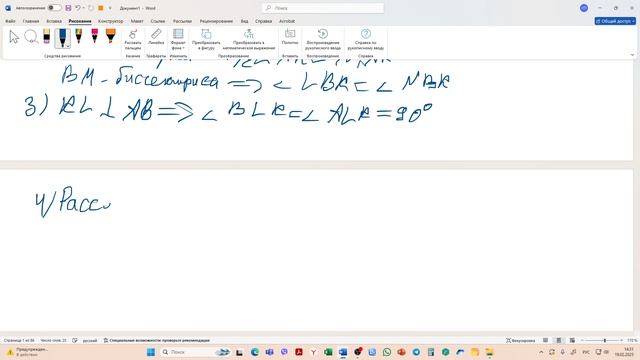Open Excel from the taskbar
The height and width of the screenshot is (360, 640).
coord(328,352)
